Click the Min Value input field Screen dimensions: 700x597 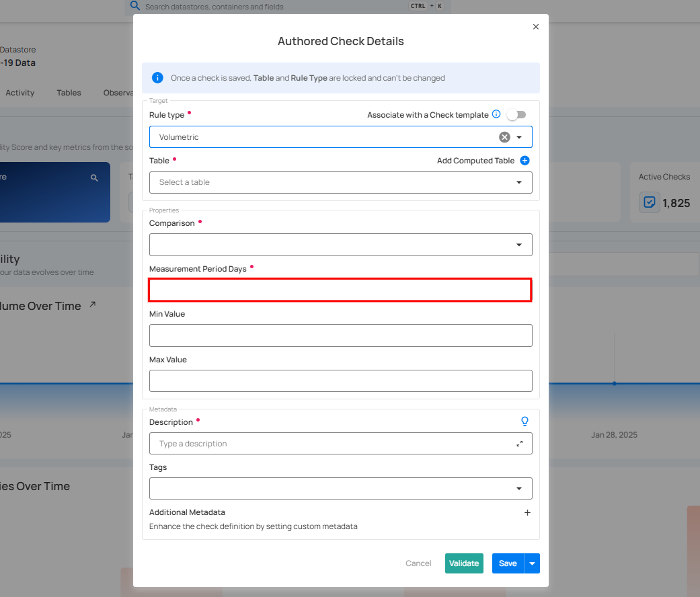[x=340, y=335]
